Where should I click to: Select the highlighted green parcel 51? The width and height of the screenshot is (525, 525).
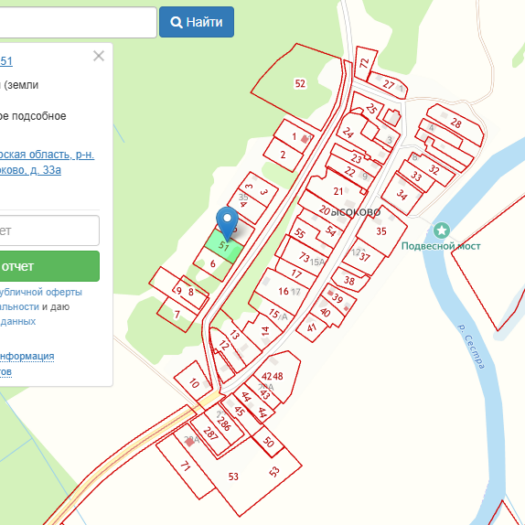[223, 246]
